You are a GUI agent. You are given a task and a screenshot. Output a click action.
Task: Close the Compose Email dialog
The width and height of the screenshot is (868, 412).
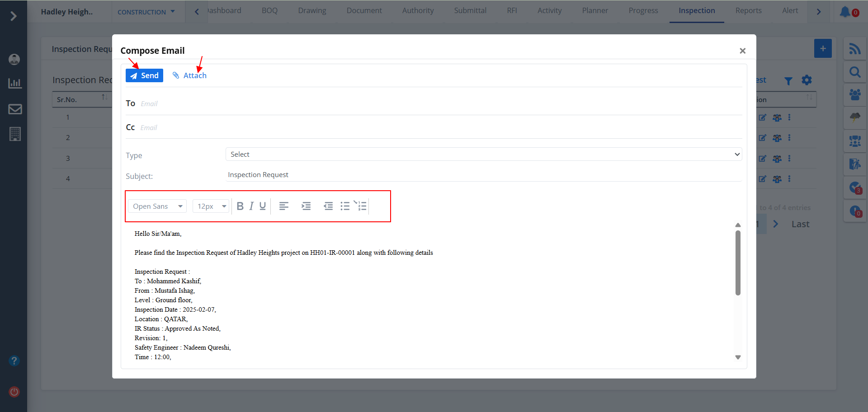[742, 51]
